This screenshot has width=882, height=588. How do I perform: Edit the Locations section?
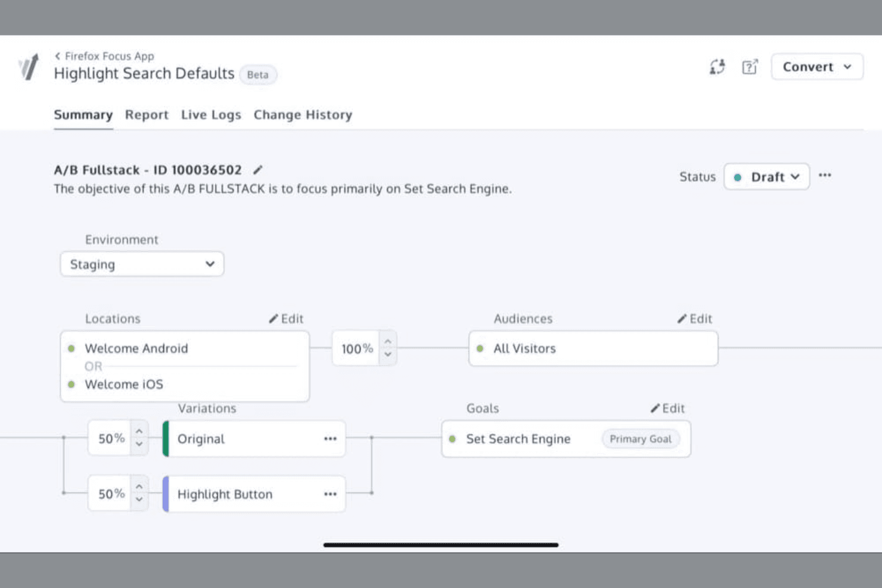(x=286, y=319)
